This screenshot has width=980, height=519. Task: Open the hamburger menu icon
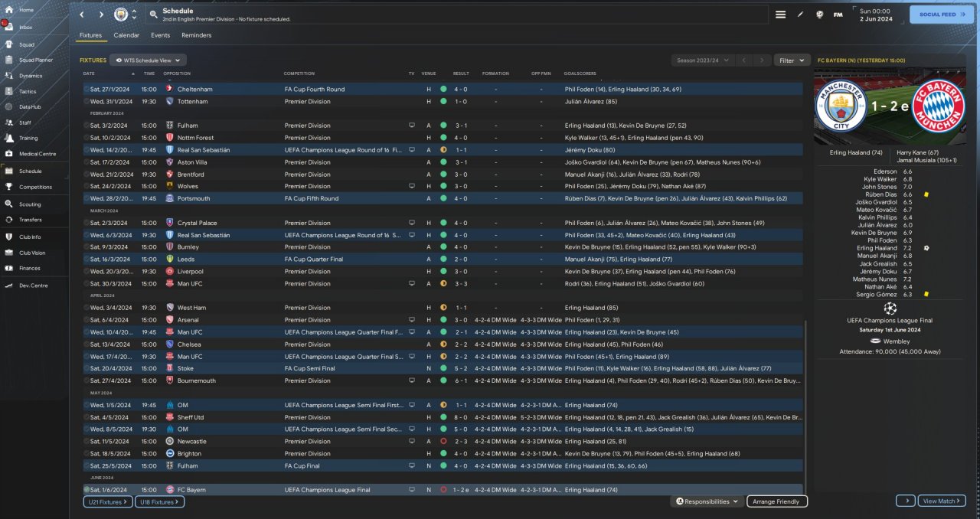(x=780, y=15)
